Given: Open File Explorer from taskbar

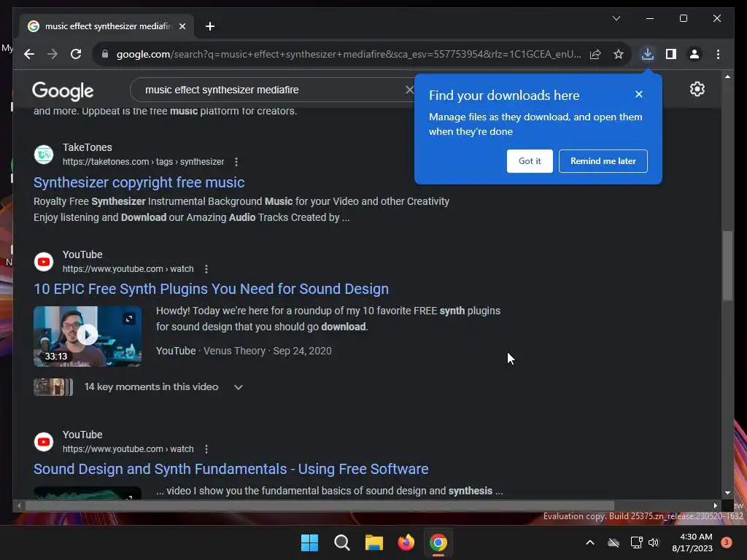Looking at the screenshot, I should (x=374, y=542).
